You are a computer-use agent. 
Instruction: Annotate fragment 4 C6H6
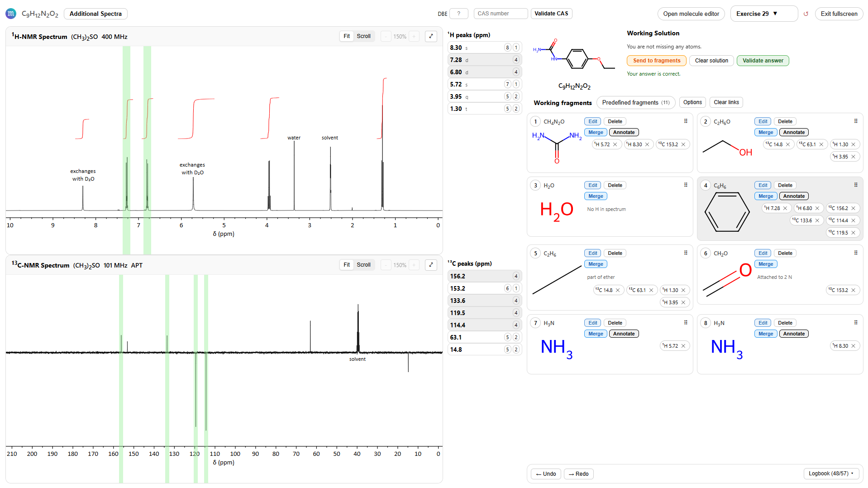[794, 196]
